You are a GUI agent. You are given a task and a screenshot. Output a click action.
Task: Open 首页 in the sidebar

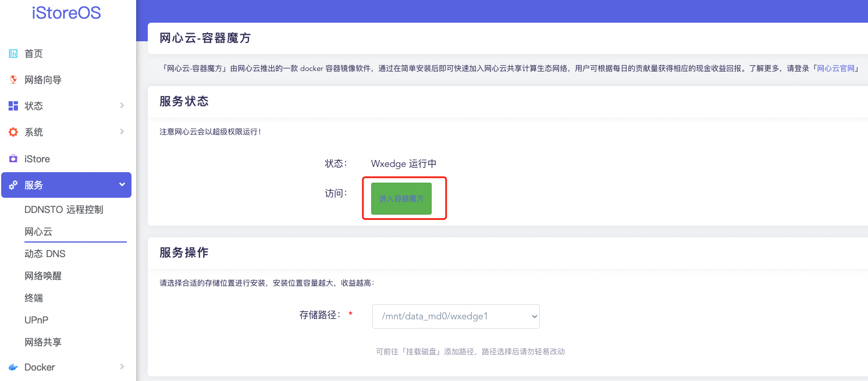point(34,54)
